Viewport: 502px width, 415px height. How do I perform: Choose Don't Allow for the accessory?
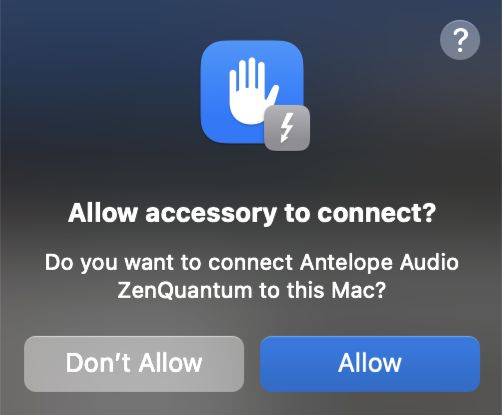pyautogui.click(x=134, y=364)
